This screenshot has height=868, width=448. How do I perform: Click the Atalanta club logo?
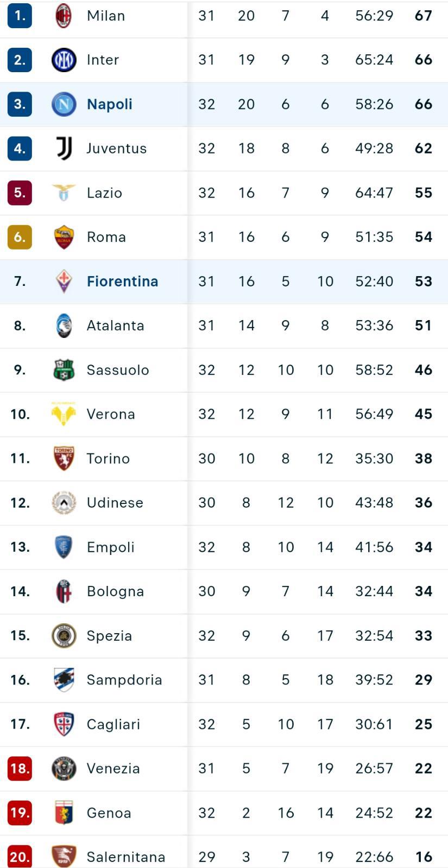point(64,325)
